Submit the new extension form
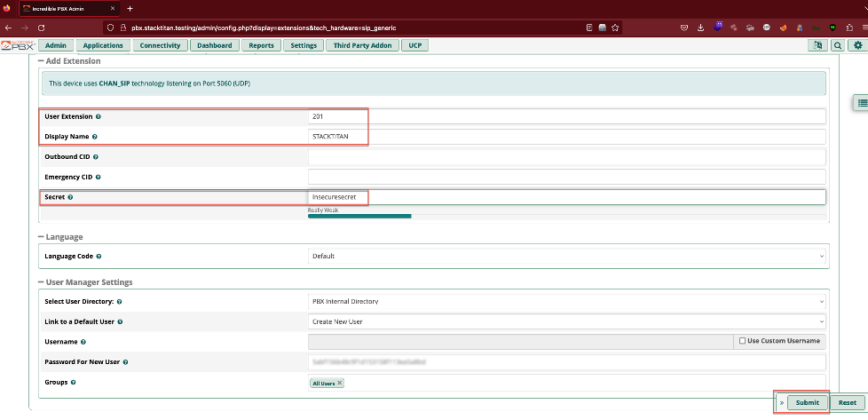This screenshot has height=420, width=868. pyautogui.click(x=807, y=403)
